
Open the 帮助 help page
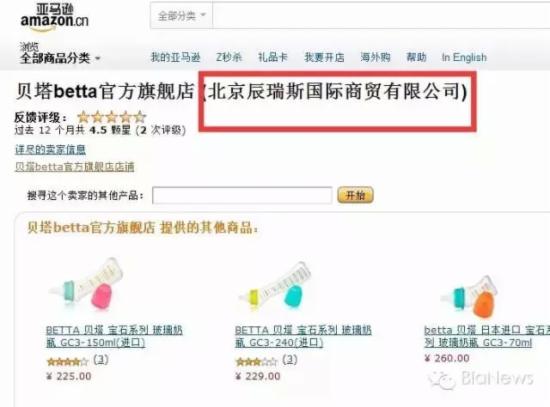click(x=416, y=57)
